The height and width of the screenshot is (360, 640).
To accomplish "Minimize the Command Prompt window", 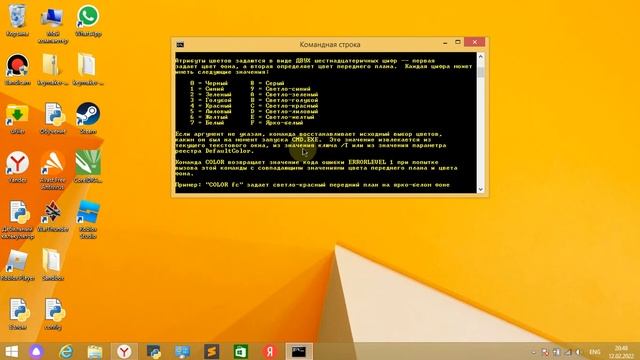I will click(445, 42).
